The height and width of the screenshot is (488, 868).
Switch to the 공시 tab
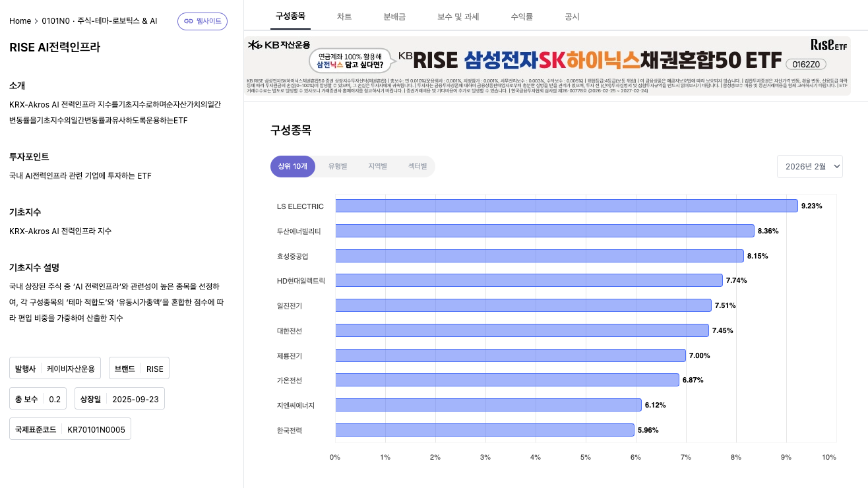click(x=572, y=16)
